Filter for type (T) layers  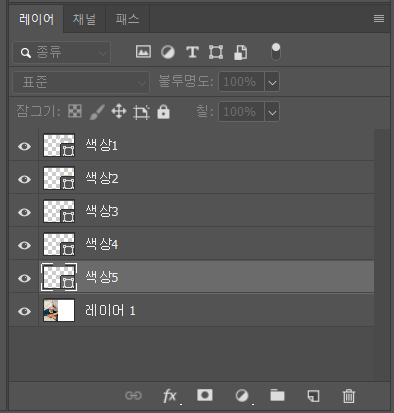click(x=192, y=52)
